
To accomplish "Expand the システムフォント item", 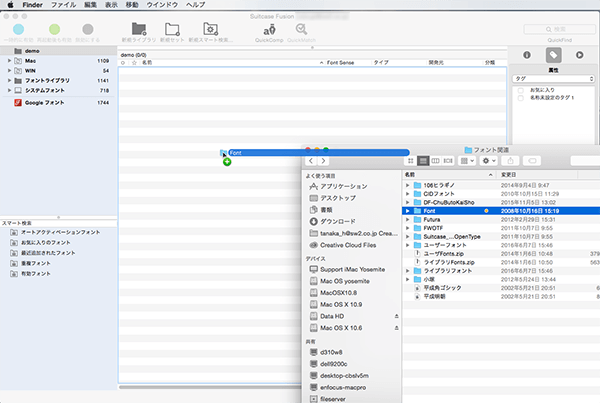I will [10, 91].
